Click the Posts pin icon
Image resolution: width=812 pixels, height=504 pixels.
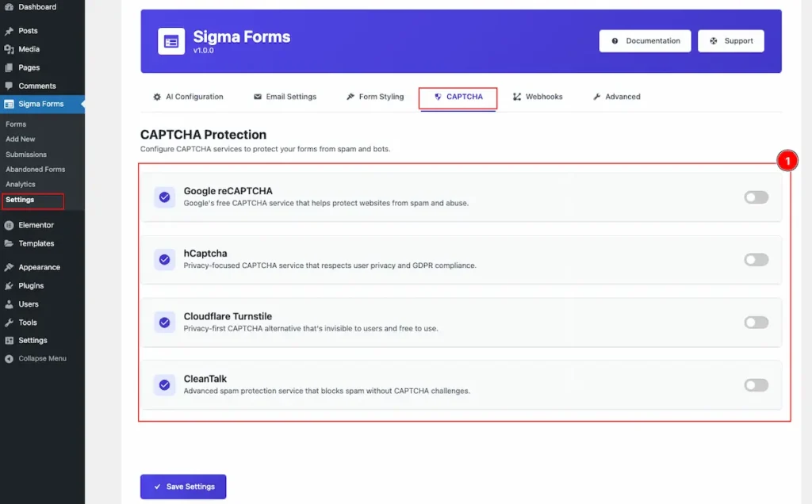9,31
